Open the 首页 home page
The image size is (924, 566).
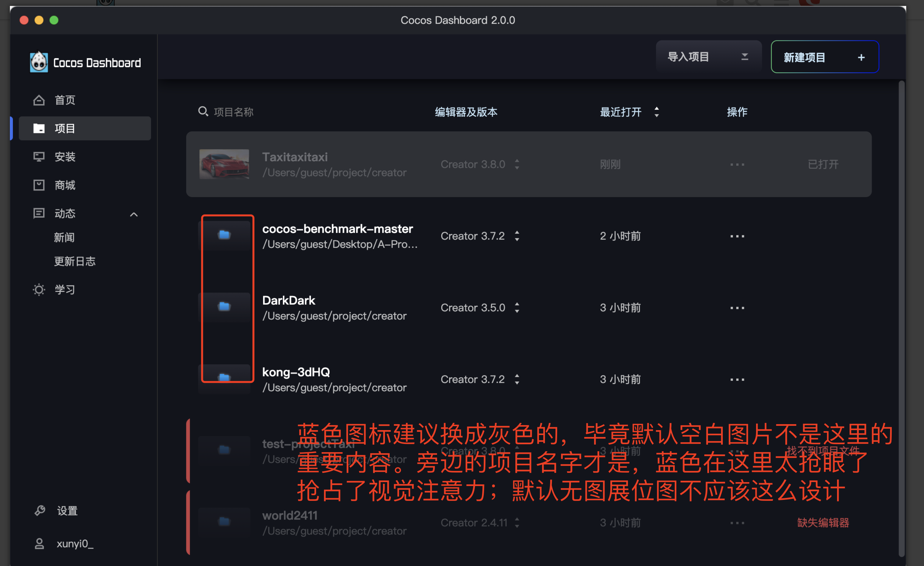[x=65, y=100]
